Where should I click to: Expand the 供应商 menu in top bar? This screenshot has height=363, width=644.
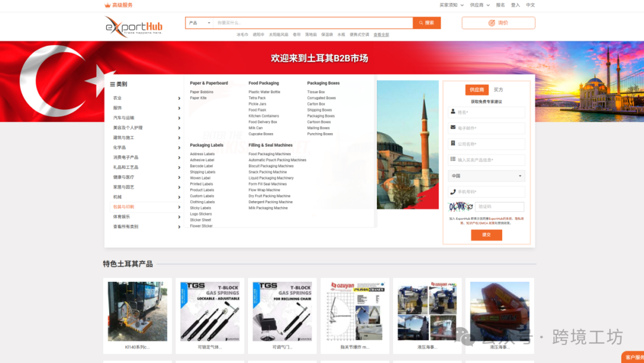(479, 5)
